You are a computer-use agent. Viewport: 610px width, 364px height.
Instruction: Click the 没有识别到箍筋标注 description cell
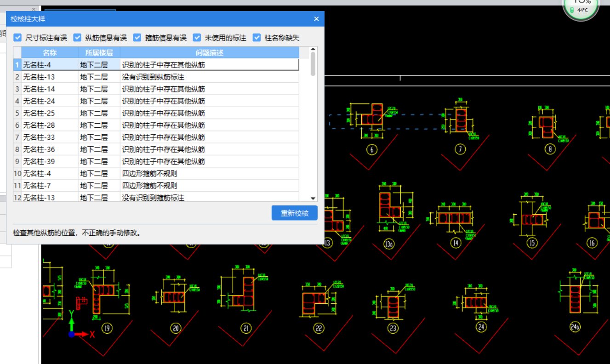pyautogui.click(x=210, y=197)
